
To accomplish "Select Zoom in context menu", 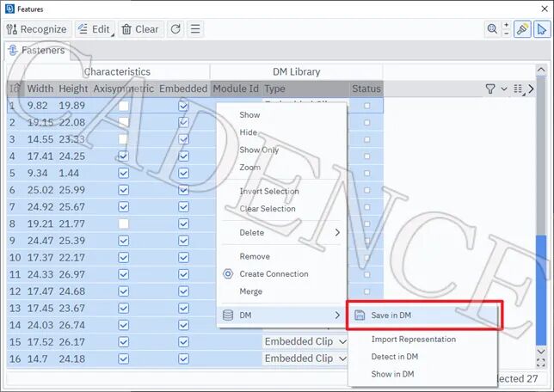I will (281, 167).
